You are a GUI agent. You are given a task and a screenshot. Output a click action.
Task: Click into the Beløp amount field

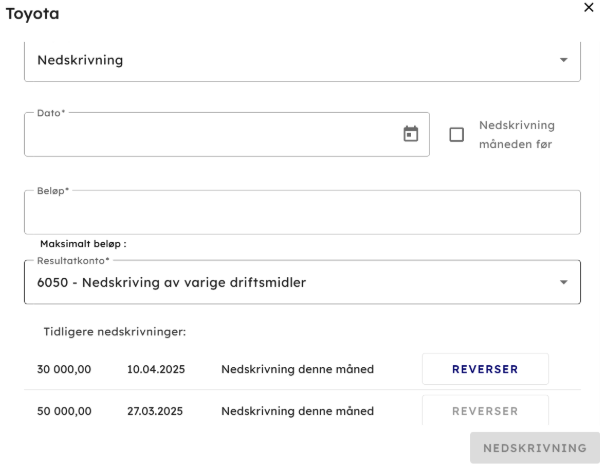(x=300, y=212)
